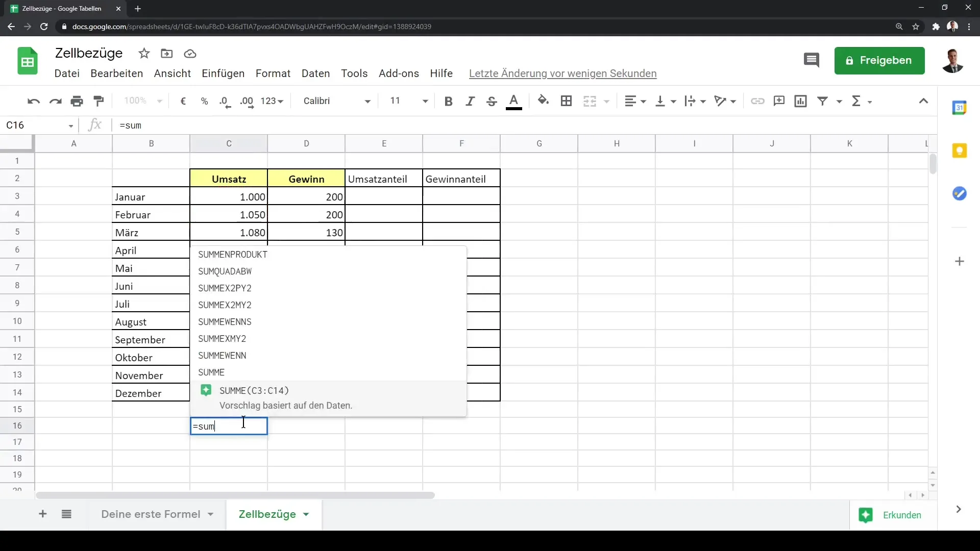Open the text rotation dropdown
The width and height of the screenshot is (980, 551).
click(725, 101)
